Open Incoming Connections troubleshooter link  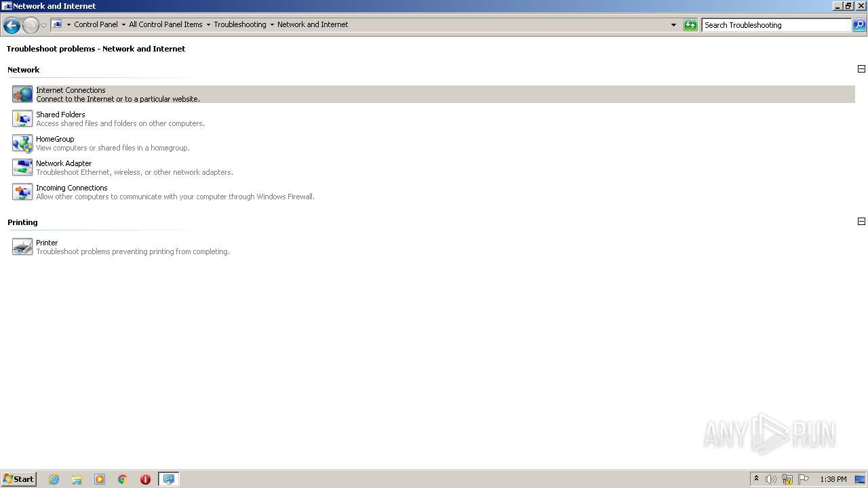(72, 188)
